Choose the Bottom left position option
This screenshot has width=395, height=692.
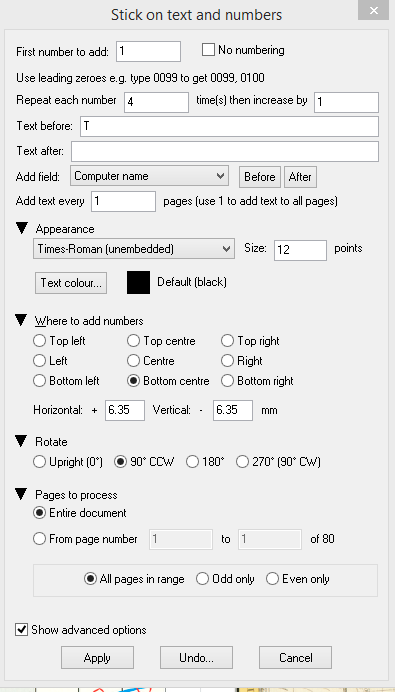point(40,381)
